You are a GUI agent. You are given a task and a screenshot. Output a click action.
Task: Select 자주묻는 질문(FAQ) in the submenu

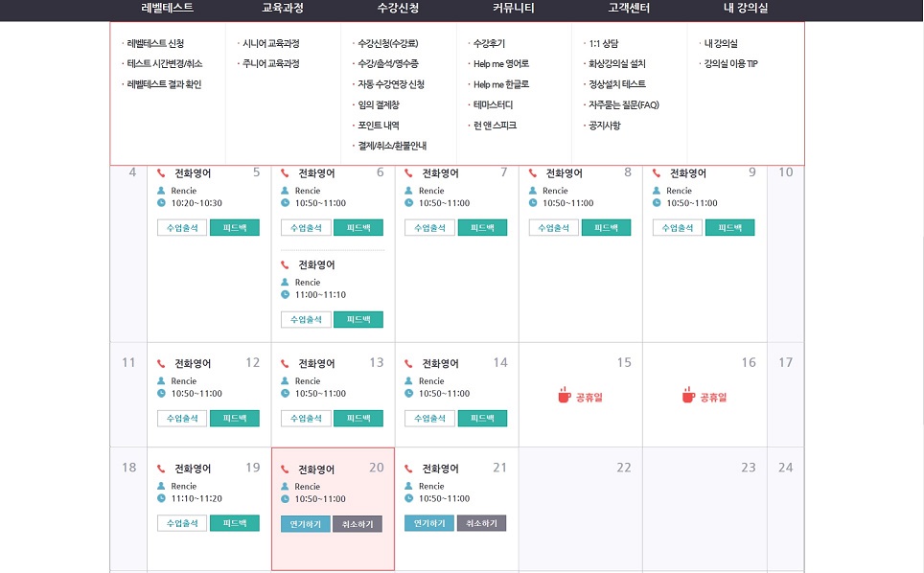click(x=624, y=105)
